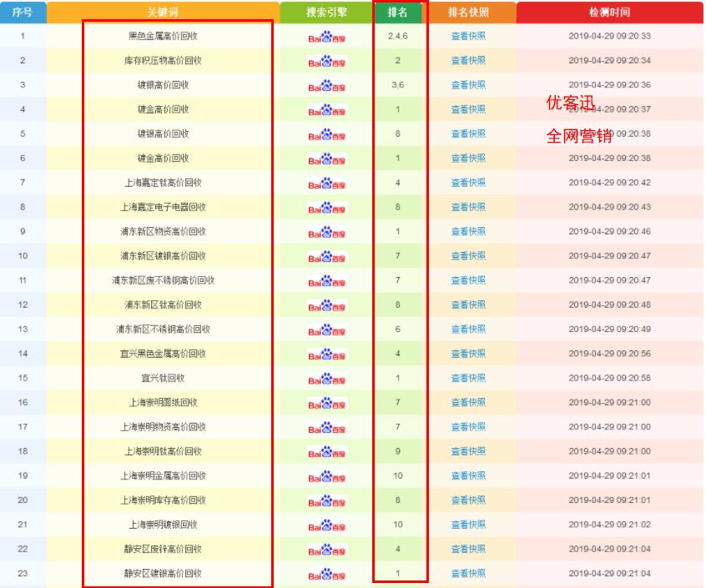Image resolution: width=706 pixels, height=588 pixels.
Task: Open 查看快照 for 浦东新区钛高价回收
Action: click(x=468, y=304)
